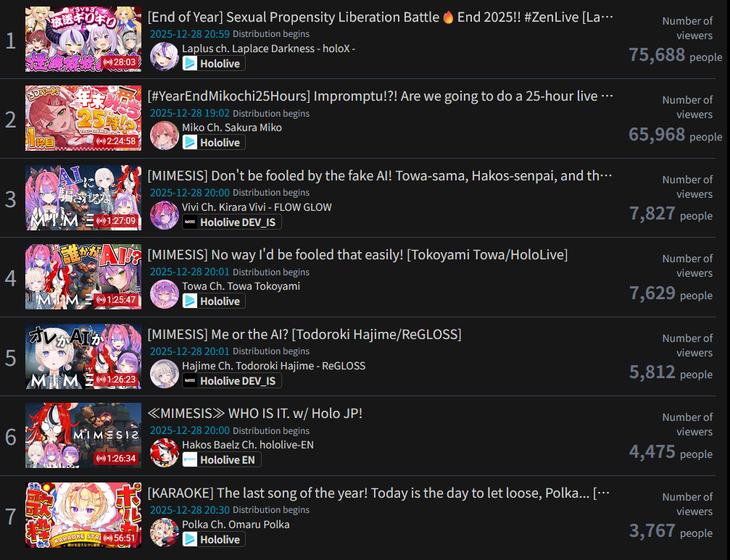Select Hololive DEV_IS tag under Kirara Vivi

(x=231, y=222)
